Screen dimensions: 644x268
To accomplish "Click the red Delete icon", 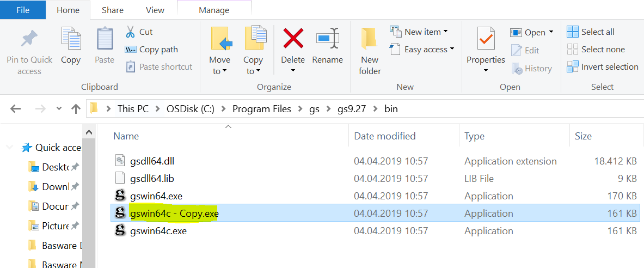I will coord(293,39).
